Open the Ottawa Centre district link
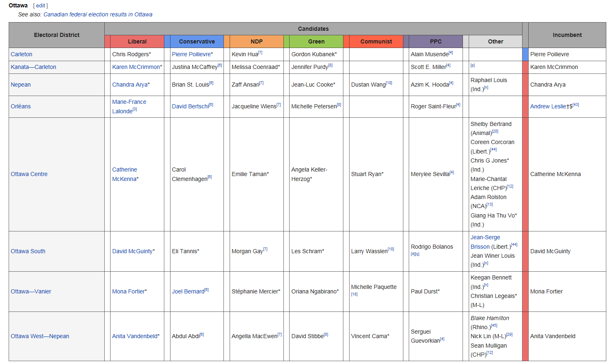The width and height of the screenshot is (610, 364). click(29, 174)
